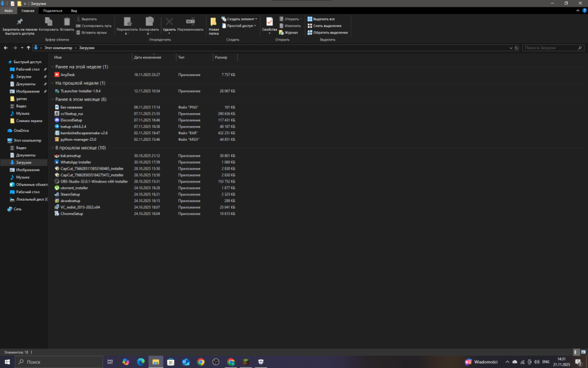Screen dimensions: 588x368
Task: Click Этот компьютер in address breadcrumb
Action: click(58, 48)
